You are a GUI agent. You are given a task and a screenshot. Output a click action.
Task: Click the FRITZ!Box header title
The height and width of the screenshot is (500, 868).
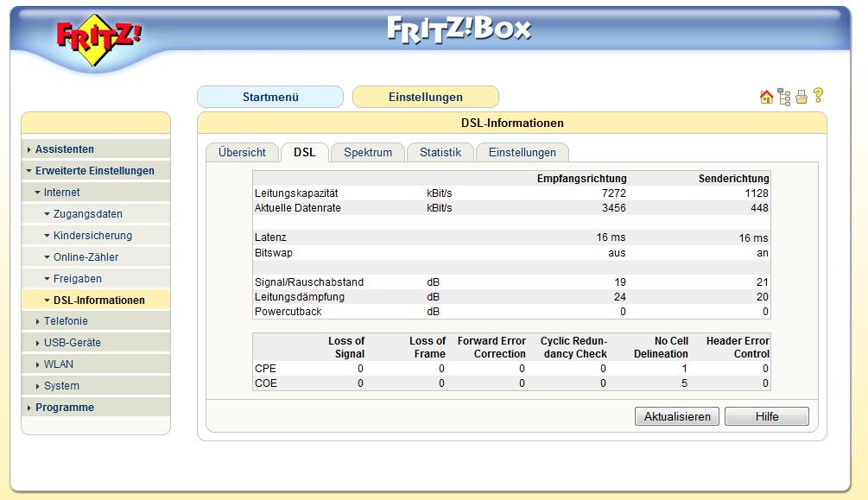click(x=459, y=30)
